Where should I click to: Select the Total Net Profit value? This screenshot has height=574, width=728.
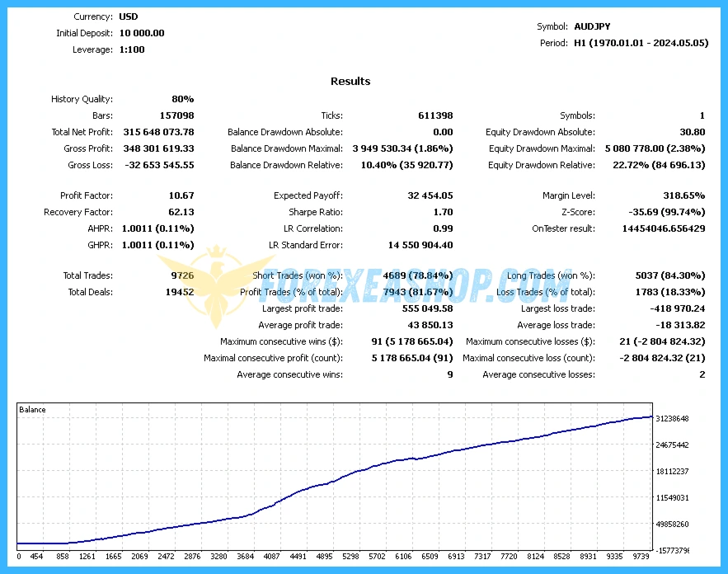click(157, 132)
